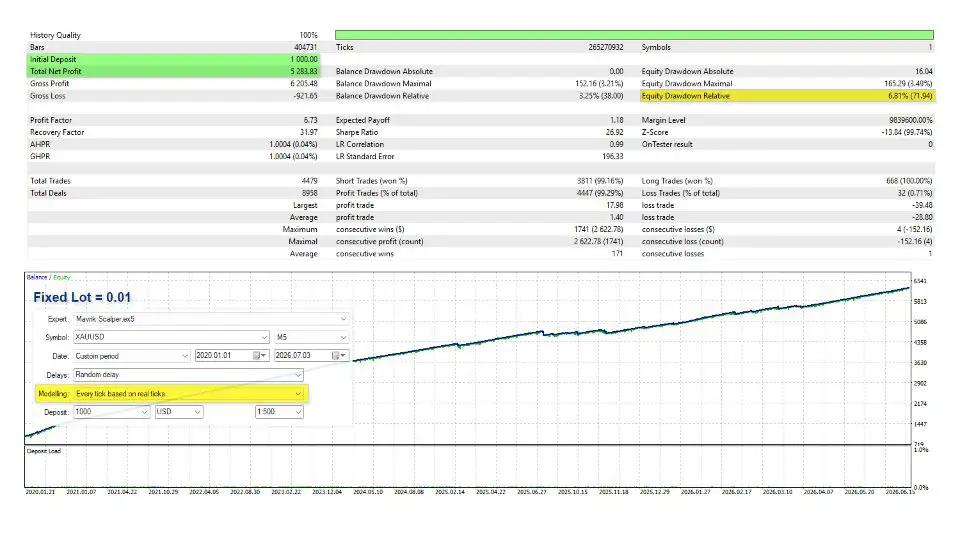Click the Gross Profit value 6 205.48
960x537 pixels.
pos(304,84)
